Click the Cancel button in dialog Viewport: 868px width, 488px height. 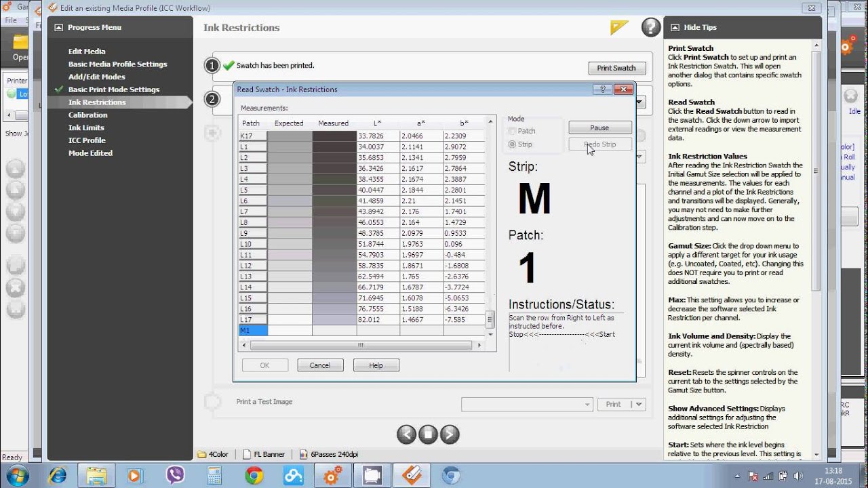click(x=320, y=365)
